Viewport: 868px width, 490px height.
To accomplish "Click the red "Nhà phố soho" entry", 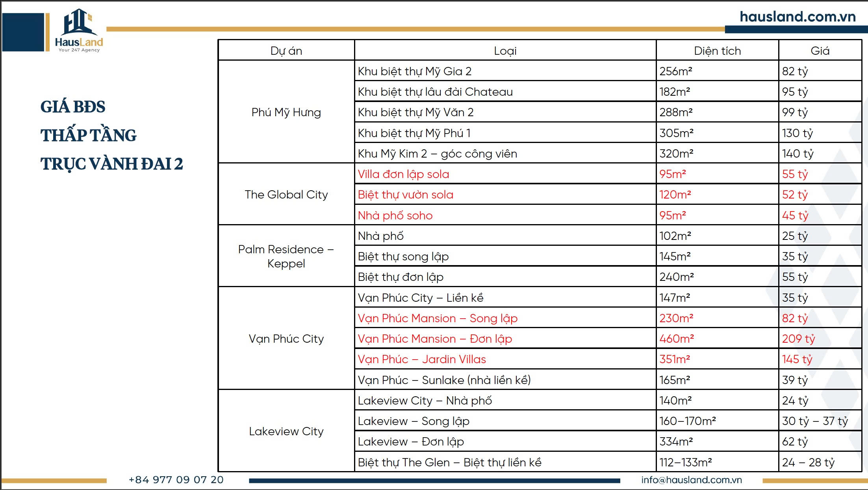I will (395, 215).
